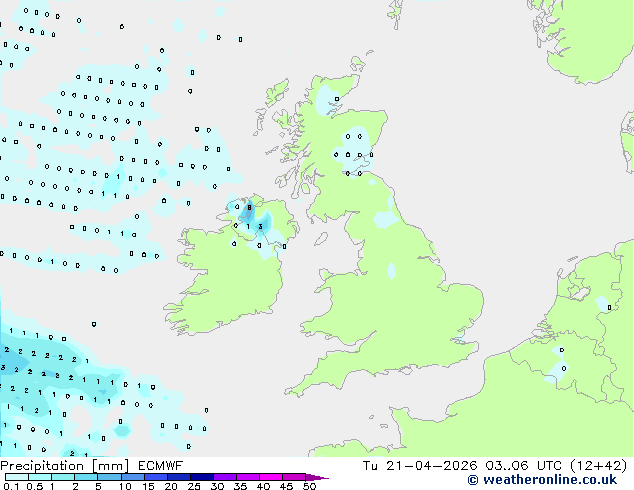This screenshot has height=490, width=634.
Task: Click the date '21-04-2026' text
Action: 431,466
